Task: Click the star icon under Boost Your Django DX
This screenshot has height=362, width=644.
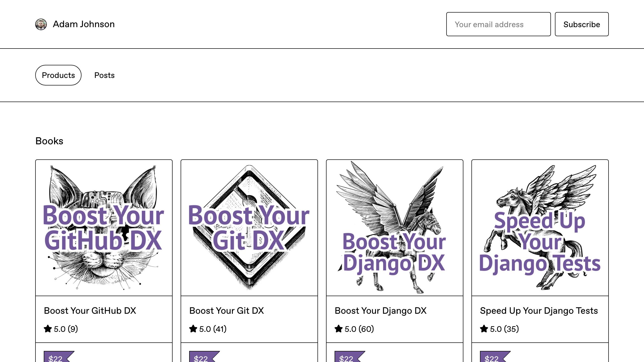Action: point(339,329)
